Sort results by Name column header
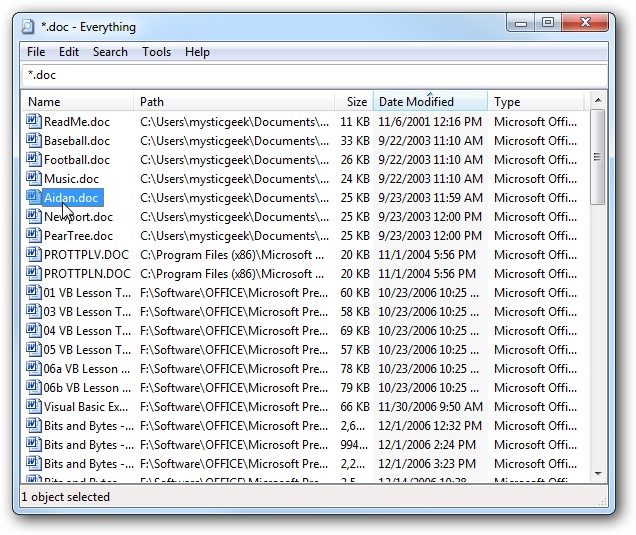Screen dimensions: 636x535 77,101
